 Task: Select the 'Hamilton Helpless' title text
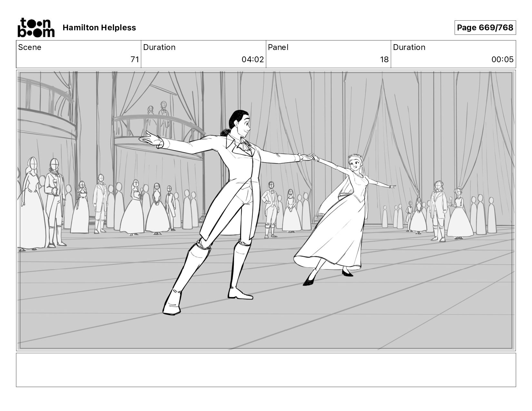tap(99, 28)
